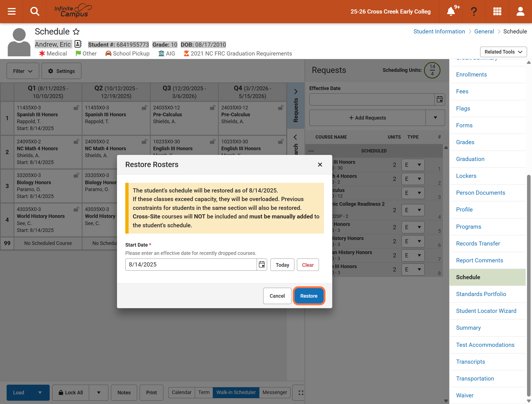The height and width of the screenshot is (404, 532).
Task: Click the graduation requirements icon
Action: point(187,54)
